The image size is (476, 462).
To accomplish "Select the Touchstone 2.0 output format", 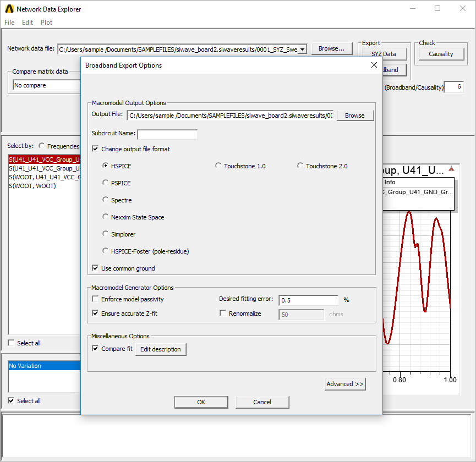I will 300,166.
